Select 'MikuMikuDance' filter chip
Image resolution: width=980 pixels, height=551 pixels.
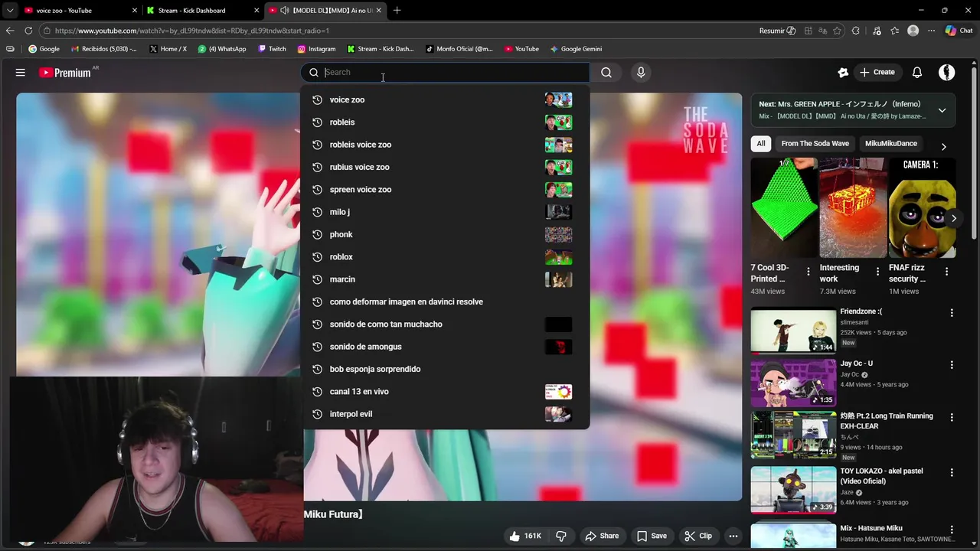(x=890, y=143)
